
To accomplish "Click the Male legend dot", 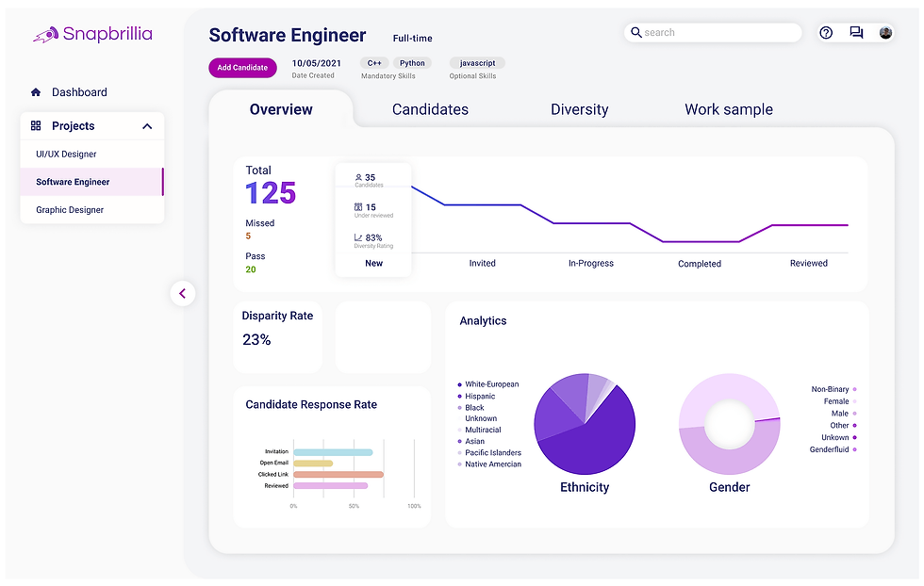I will point(854,414).
